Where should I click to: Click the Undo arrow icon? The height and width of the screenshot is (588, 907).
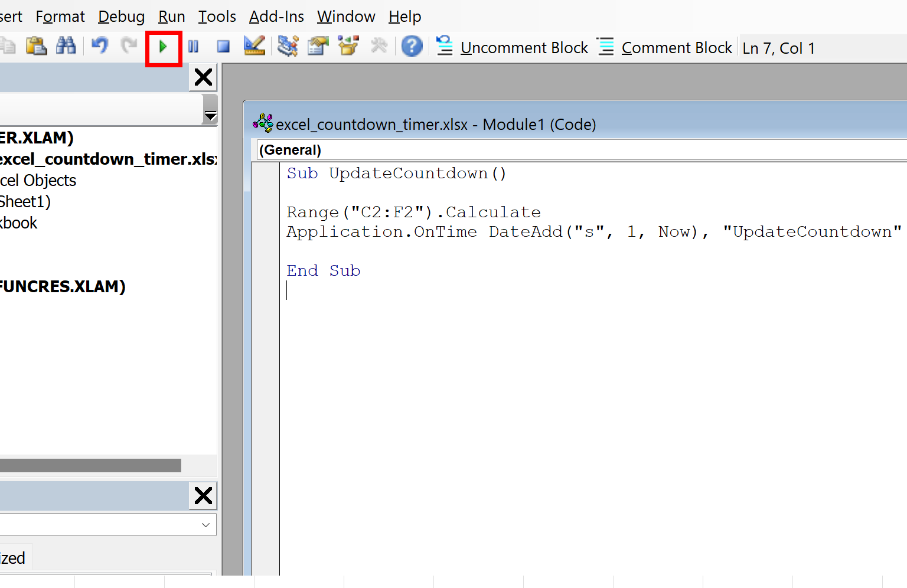point(100,47)
